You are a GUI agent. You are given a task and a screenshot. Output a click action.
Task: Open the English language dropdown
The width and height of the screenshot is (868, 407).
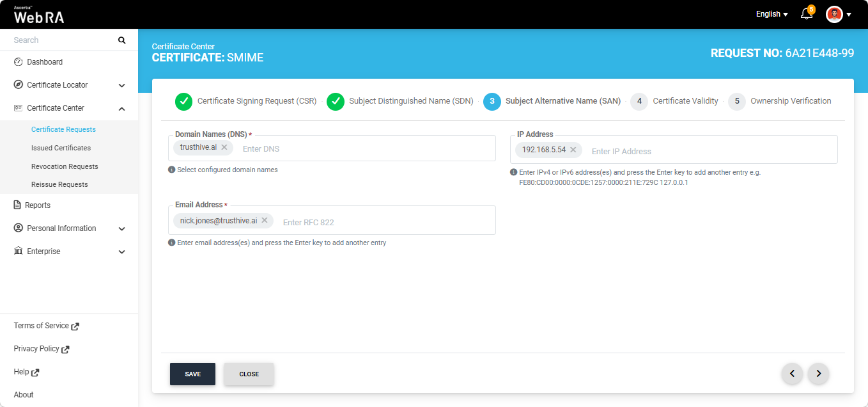772,14
